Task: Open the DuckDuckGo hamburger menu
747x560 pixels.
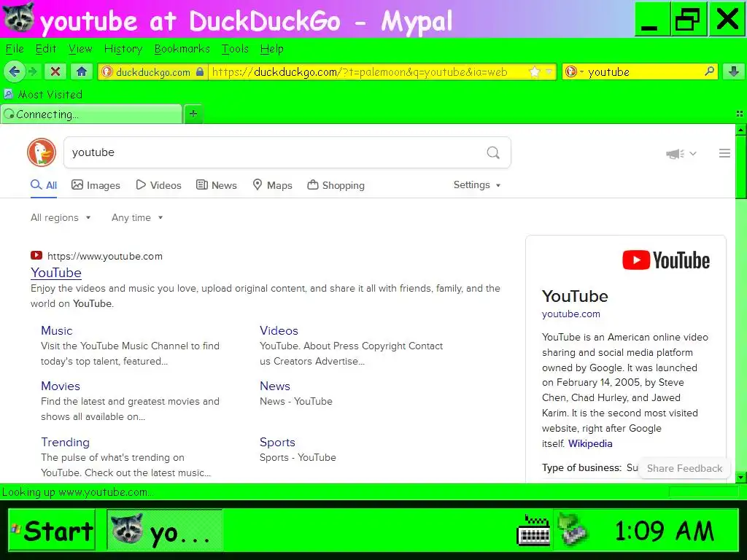Action: (x=724, y=153)
